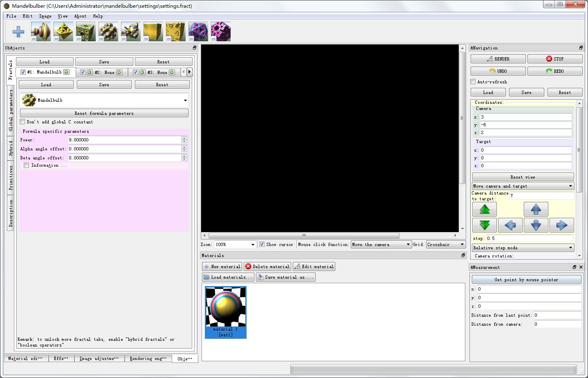Image resolution: width=588 pixels, height=378 pixels.
Task: Click the green down arrow move-backward button
Action: pyautogui.click(x=485, y=225)
